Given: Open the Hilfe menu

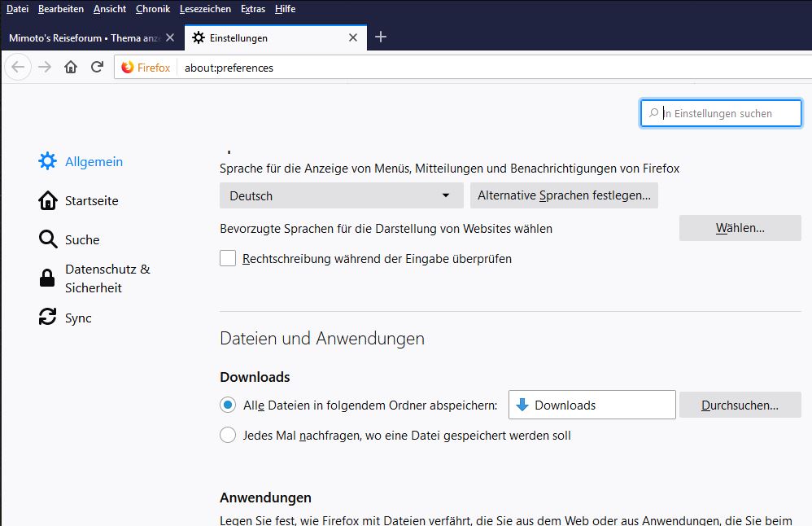Looking at the screenshot, I should click(x=285, y=9).
